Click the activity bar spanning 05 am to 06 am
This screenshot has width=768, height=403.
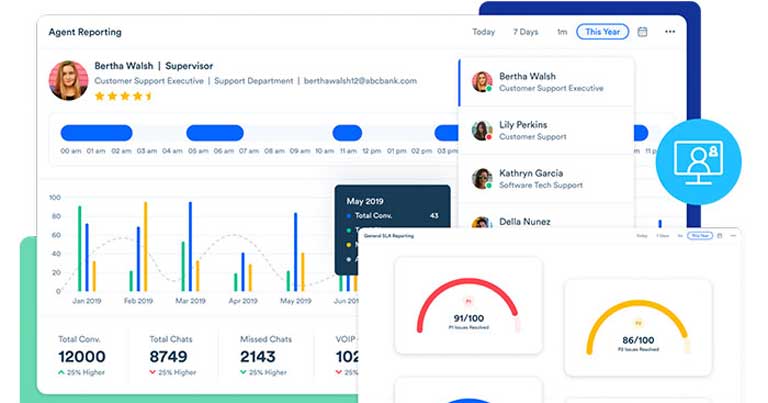(x=215, y=133)
